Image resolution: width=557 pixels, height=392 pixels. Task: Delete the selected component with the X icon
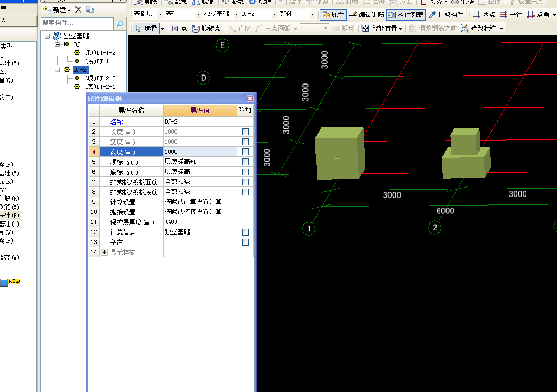[x=78, y=10]
